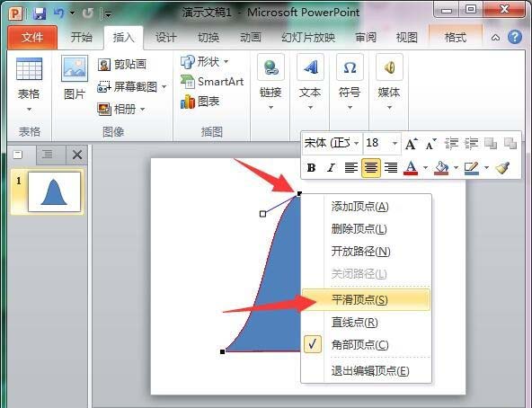Expand the 相册 dropdown arrow
532x408 pixels.
pyautogui.click(x=143, y=109)
